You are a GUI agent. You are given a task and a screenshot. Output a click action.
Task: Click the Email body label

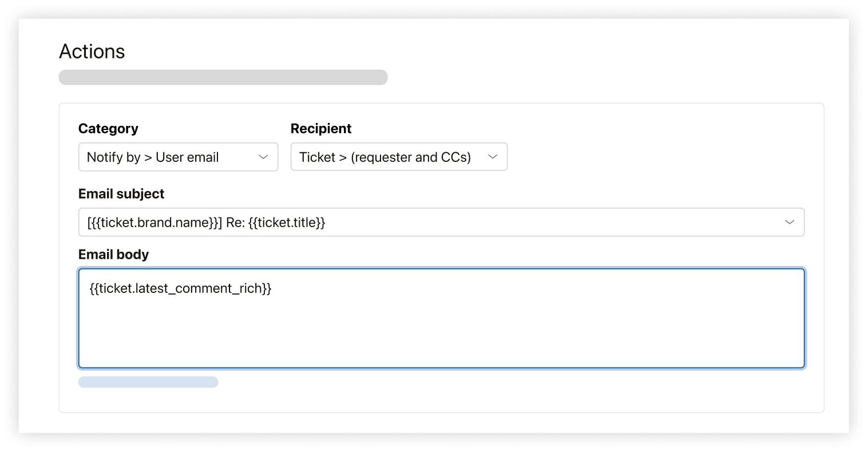click(x=113, y=254)
